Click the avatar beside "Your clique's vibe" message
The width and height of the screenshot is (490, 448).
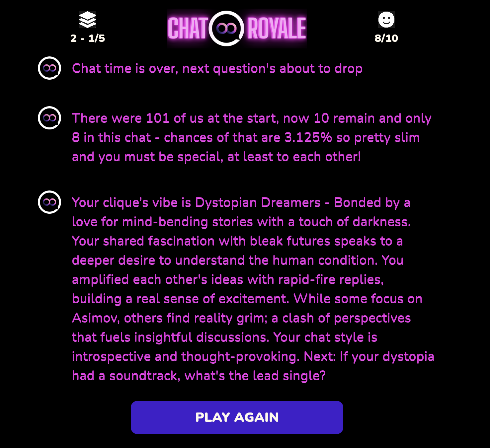pos(49,202)
